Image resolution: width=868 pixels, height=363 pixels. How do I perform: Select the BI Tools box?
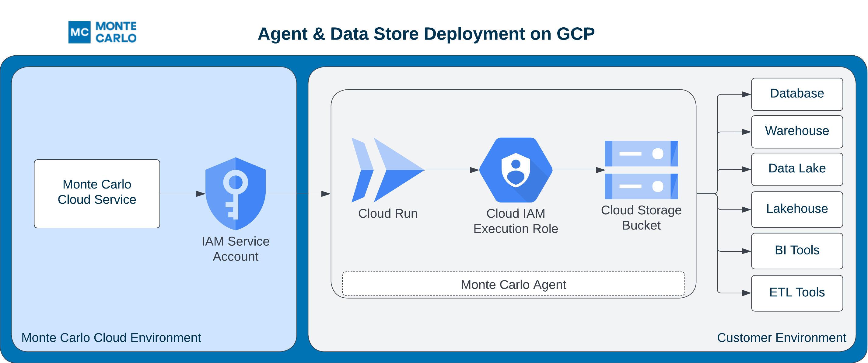pos(797,251)
